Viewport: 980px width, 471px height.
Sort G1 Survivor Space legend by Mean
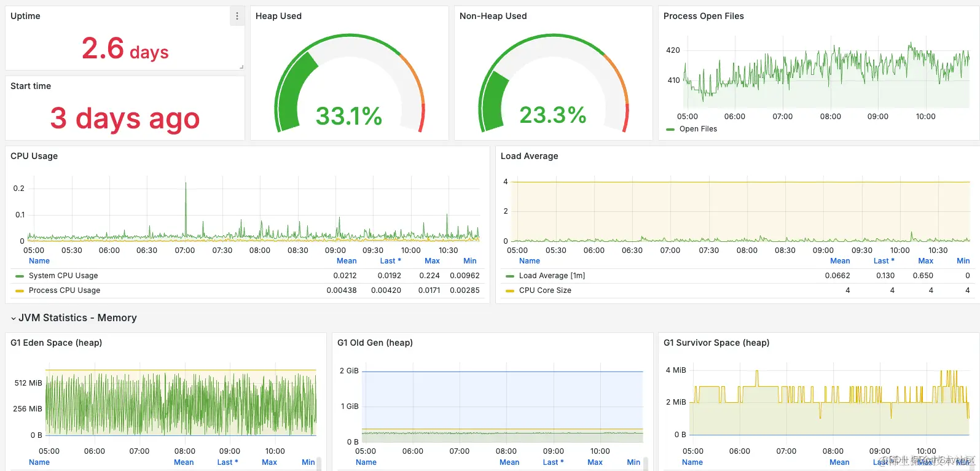839,462
